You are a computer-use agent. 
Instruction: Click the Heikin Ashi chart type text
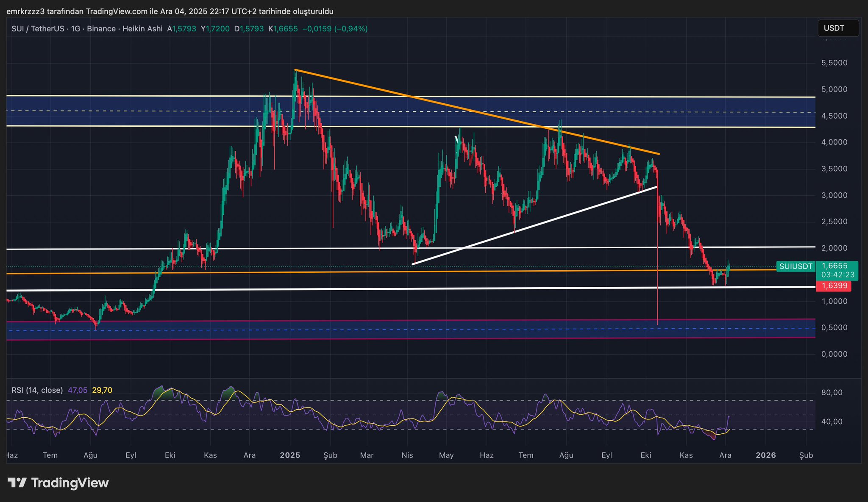click(x=142, y=29)
